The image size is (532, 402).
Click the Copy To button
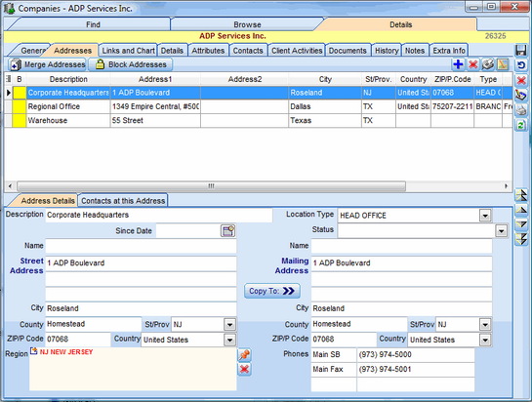click(x=272, y=291)
